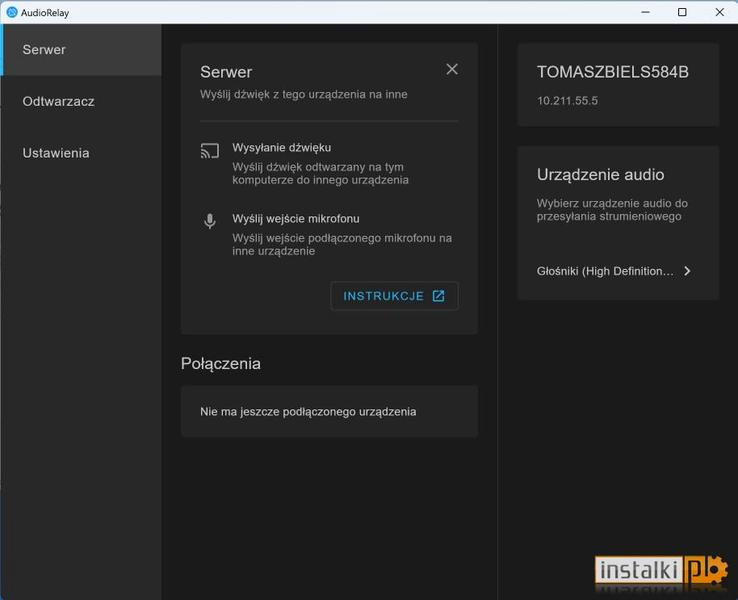Click the Wyślij wejście mikrofonu heading
738x600 pixels.
click(x=296, y=219)
